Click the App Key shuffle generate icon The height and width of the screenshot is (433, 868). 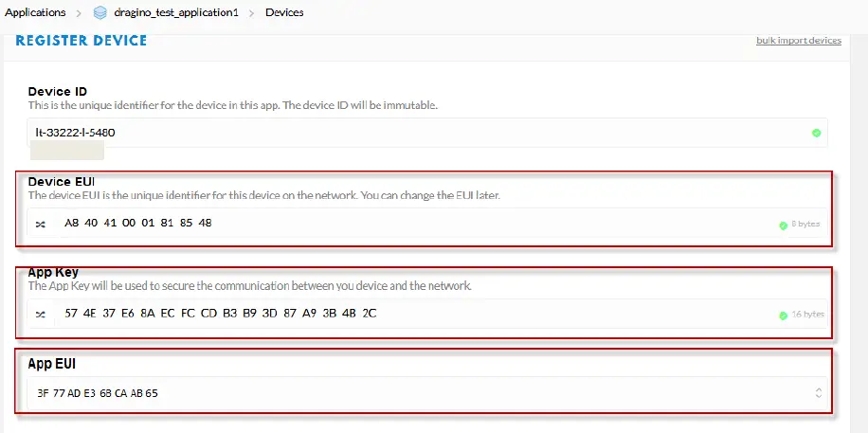point(41,314)
